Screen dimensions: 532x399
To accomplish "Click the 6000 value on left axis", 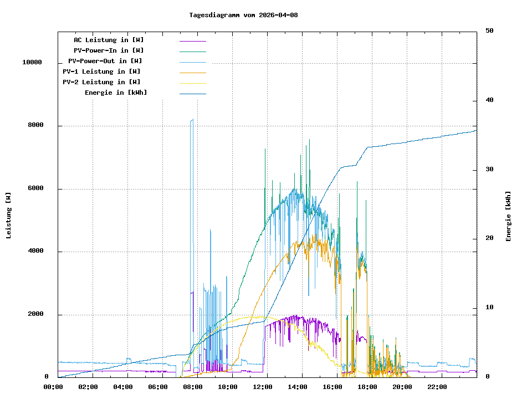I will click(x=34, y=188).
